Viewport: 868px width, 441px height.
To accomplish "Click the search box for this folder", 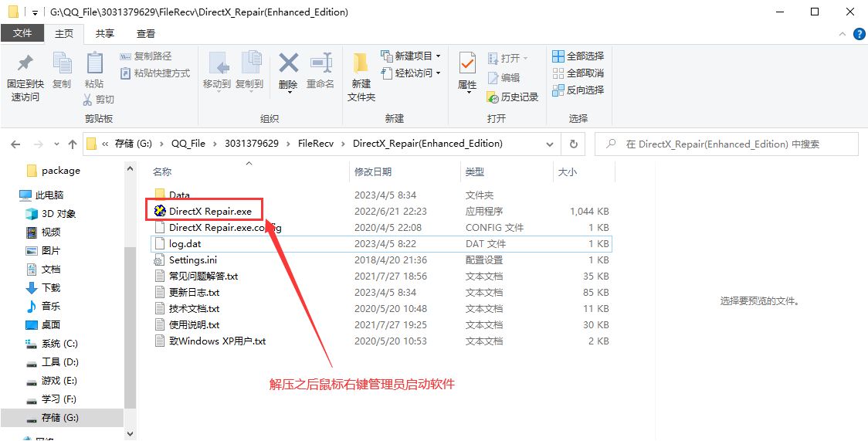I will [x=730, y=144].
